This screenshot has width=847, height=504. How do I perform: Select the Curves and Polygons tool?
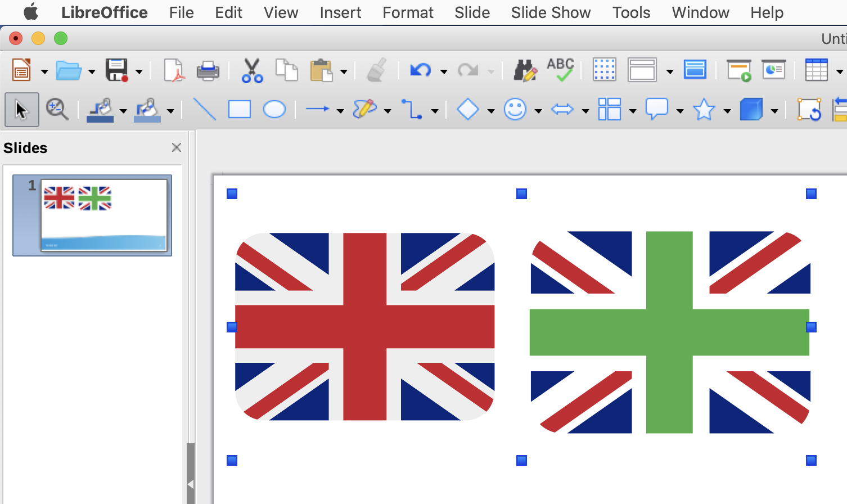pyautogui.click(x=365, y=110)
